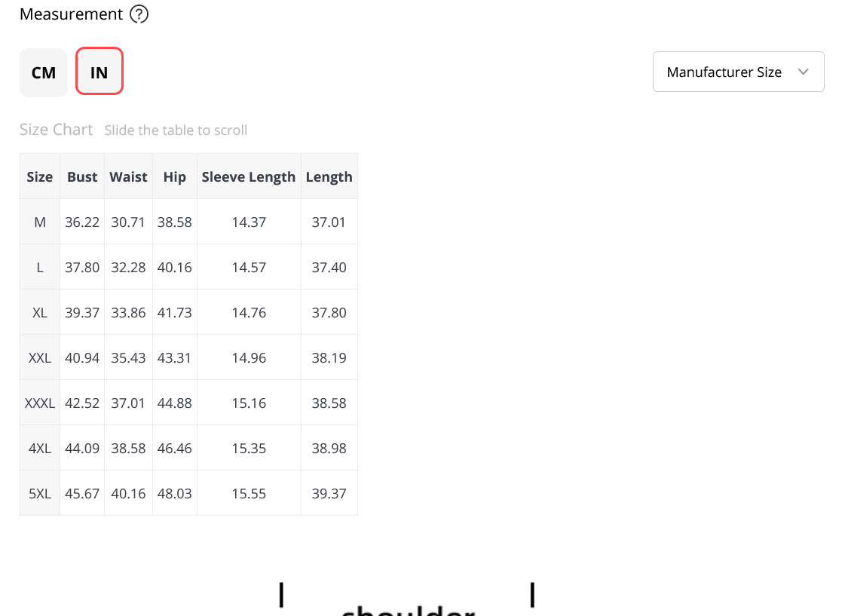Select the 5XL size row label
This screenshot has height=616, width=842.
pyautogui.click(x=40, y=493)
